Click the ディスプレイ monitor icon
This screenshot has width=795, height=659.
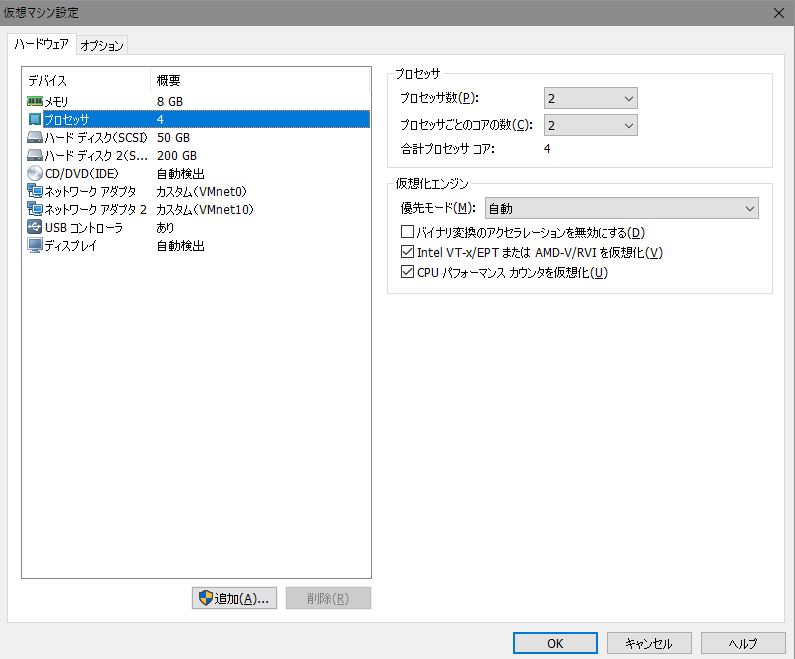[34, 245]
